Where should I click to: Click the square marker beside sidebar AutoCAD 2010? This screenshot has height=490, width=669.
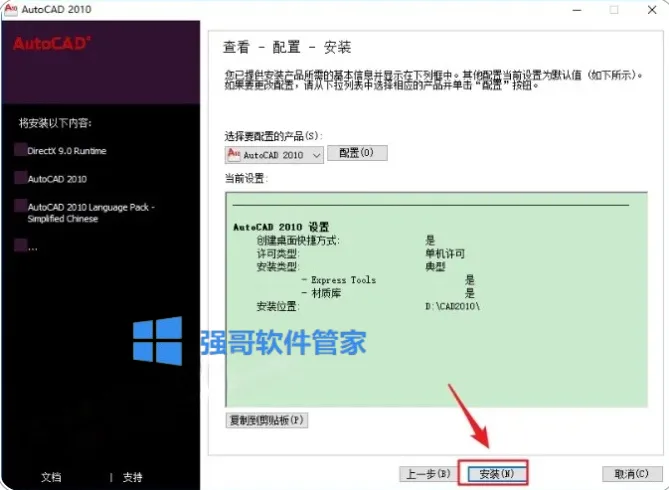20,178
